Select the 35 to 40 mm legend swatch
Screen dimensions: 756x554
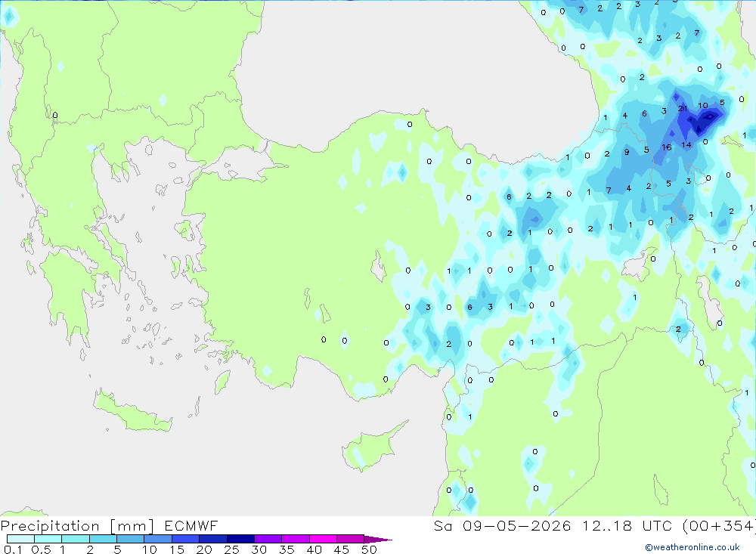tap(295, 539)
